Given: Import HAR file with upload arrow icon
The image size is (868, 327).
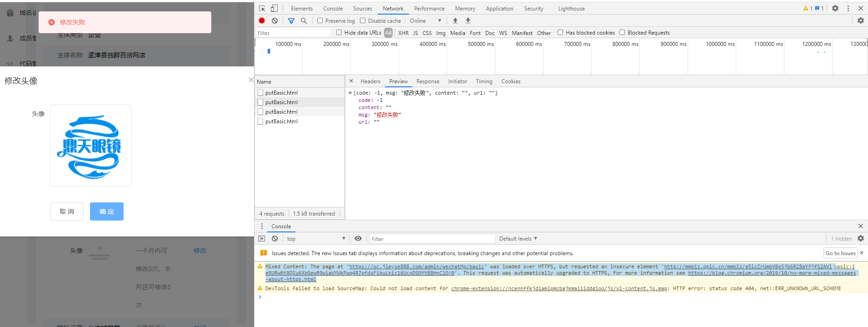Looking at the screenshot, I should click(x=455, y=20).
